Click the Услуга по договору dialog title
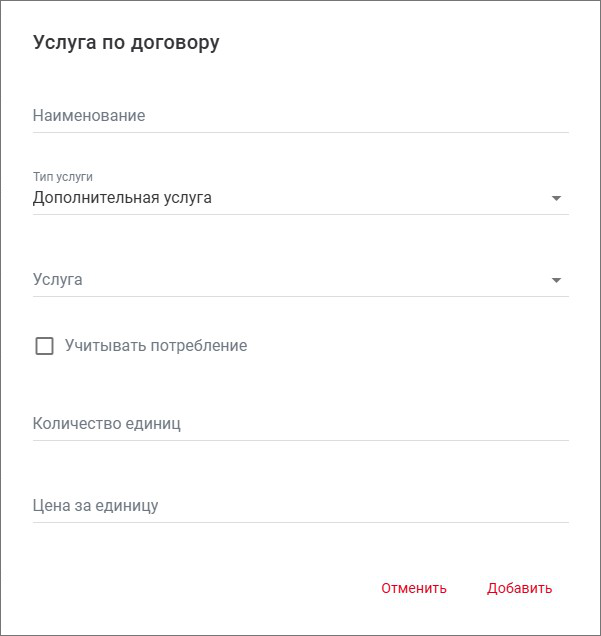This screenshot has height=636, width=601. point(126,43)
